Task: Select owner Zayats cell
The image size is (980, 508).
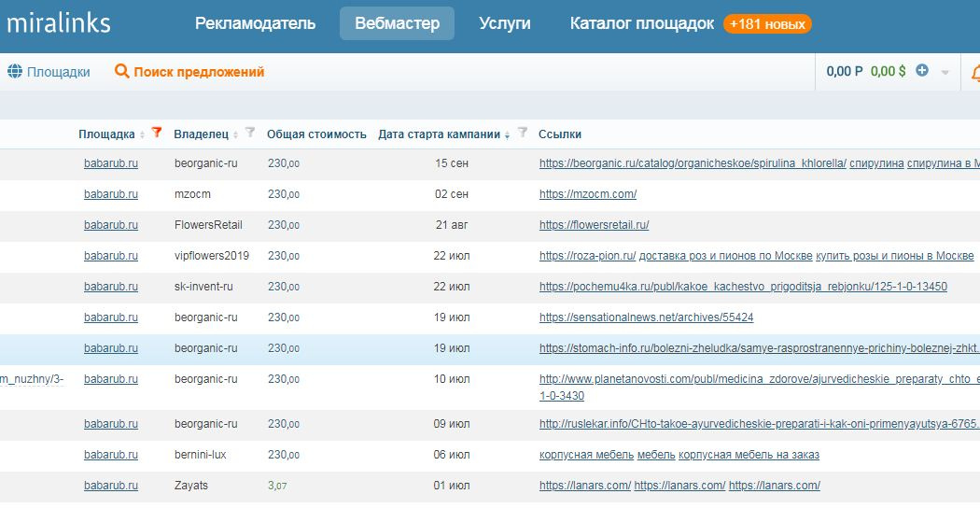Action: (191, 486)
